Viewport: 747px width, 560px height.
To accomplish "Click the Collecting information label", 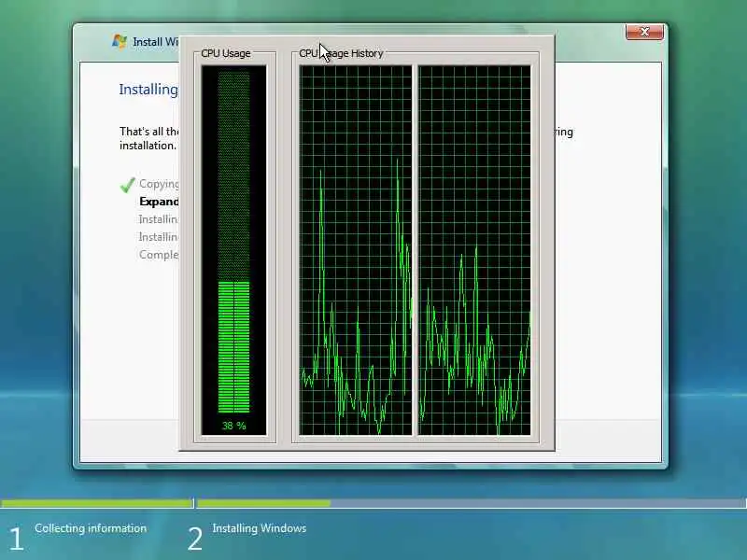I will (91, 528).
